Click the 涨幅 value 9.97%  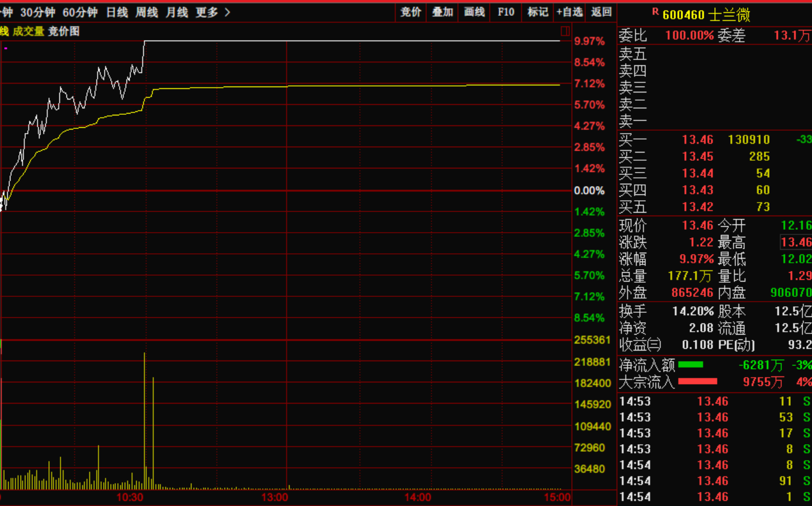pos(697,259)
